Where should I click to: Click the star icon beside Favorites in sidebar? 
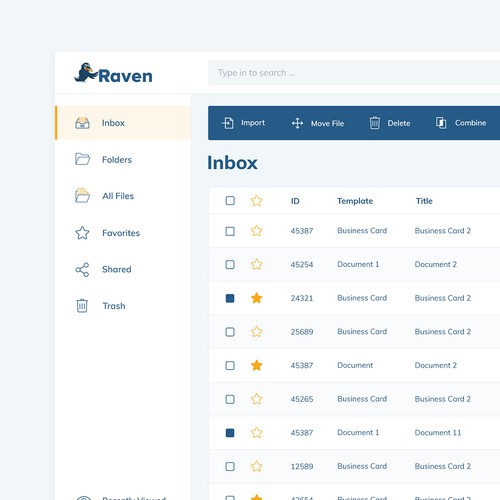coord(82,233)
